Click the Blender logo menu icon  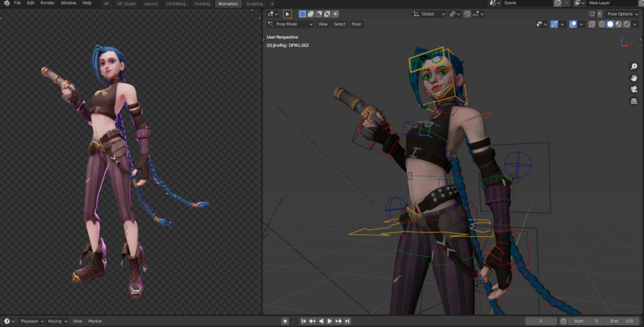(x=6, y=3)
